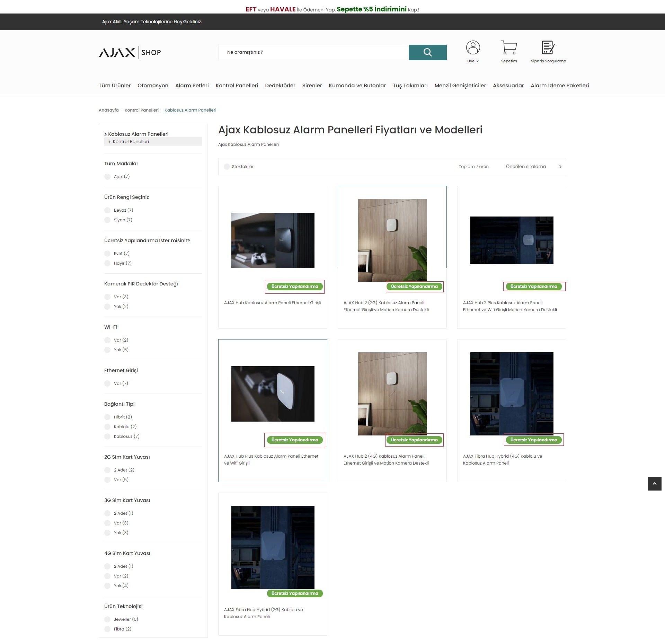
Task: Check Jeweller (5) product technology
Action: pos(107,619)
